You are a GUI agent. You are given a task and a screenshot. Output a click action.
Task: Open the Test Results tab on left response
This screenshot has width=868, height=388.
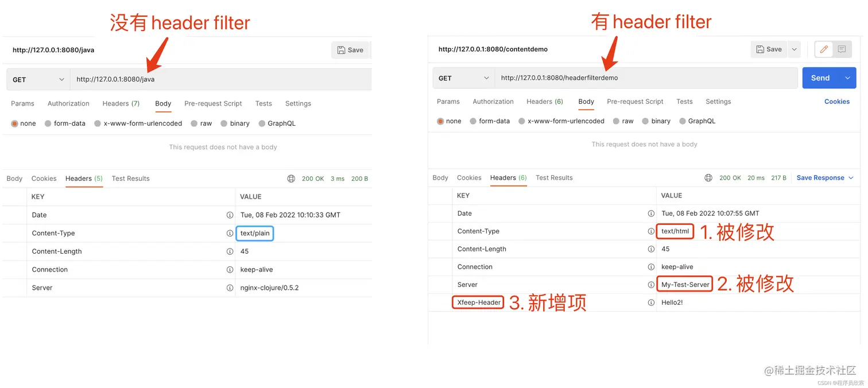point(130,179)
